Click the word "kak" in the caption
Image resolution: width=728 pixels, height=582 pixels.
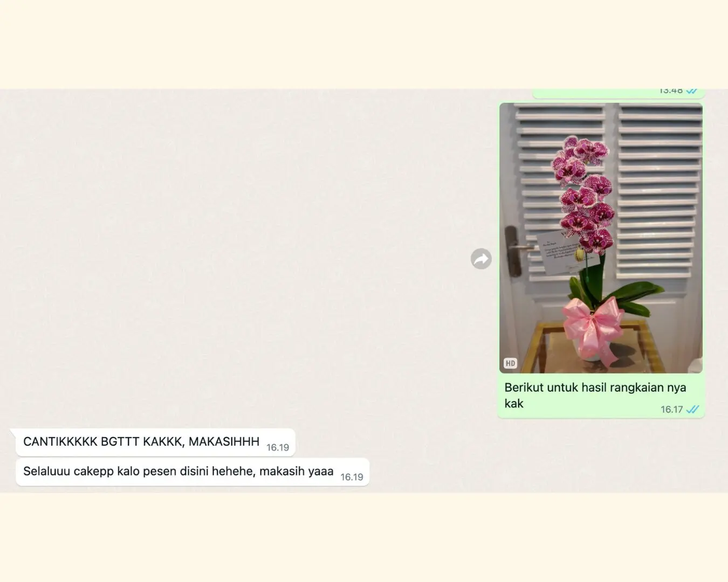tap(514, 404)
